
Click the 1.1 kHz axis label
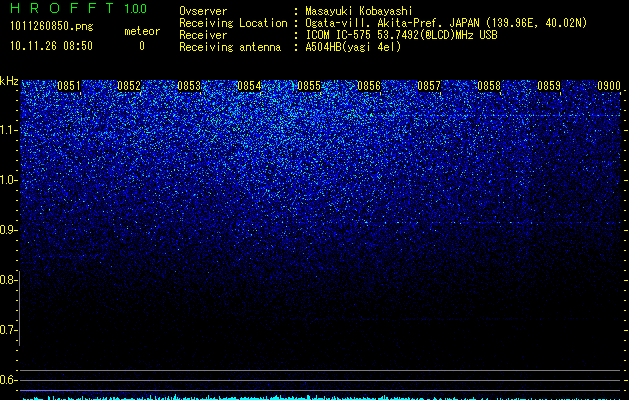(x=8, y=130)
